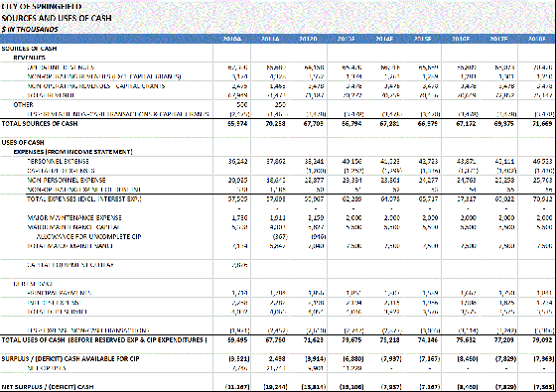Click the NET SURPLUS / (DEFICIT) CASH label
This screenshot has height=392, width=556.
click(x=48, y=387)
